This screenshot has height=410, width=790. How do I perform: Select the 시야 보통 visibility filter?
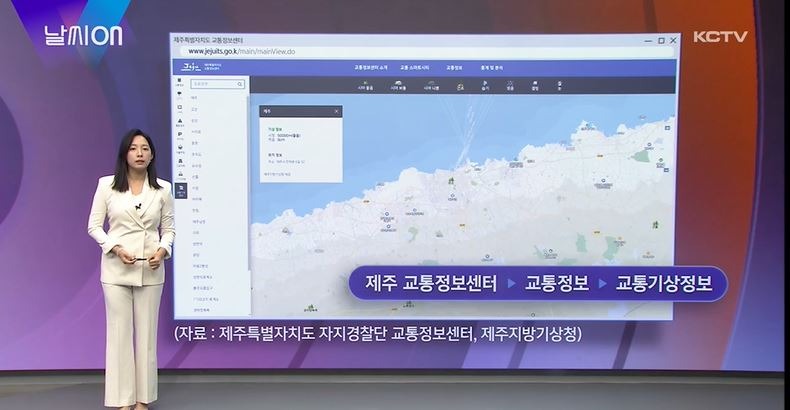[398, 86]
